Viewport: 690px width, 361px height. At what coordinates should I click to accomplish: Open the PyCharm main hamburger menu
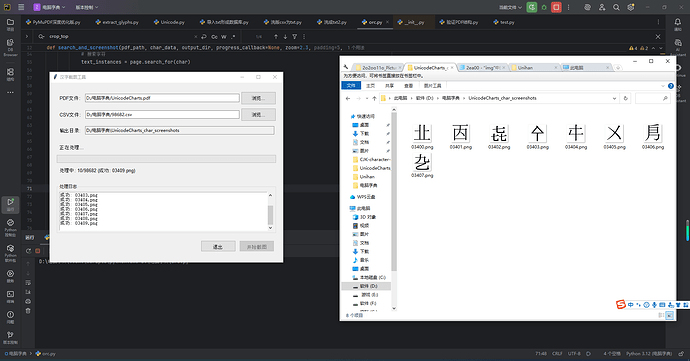(21, 7)
